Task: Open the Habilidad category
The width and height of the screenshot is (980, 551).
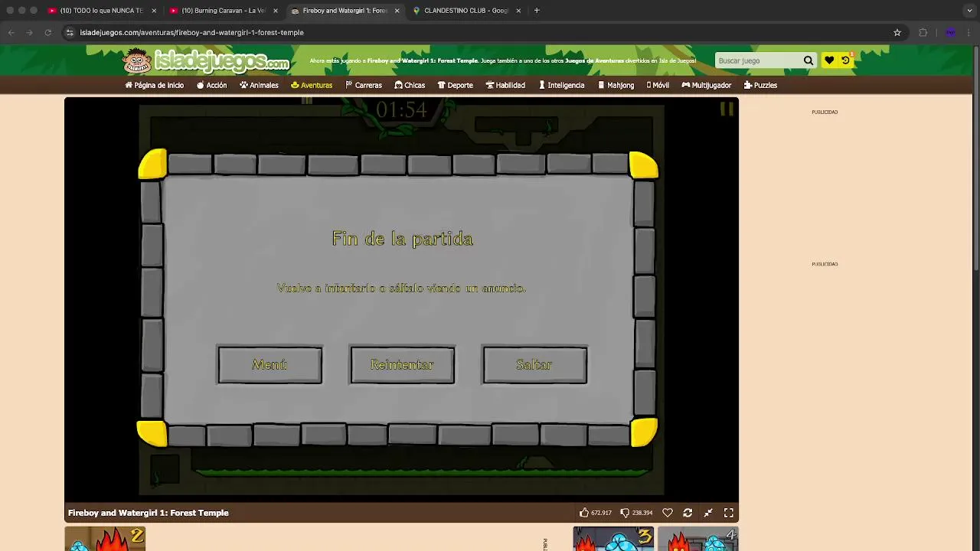Action: 505,85
